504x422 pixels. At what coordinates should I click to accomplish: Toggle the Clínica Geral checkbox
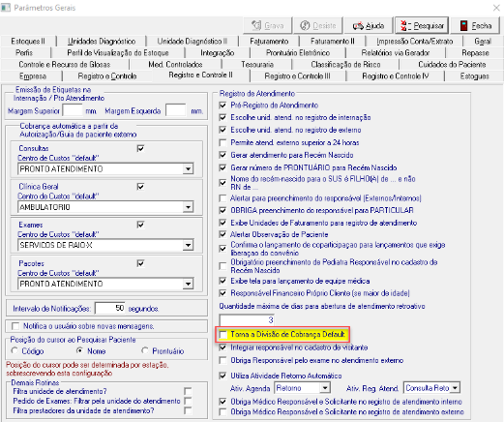(x=140, y=187)
